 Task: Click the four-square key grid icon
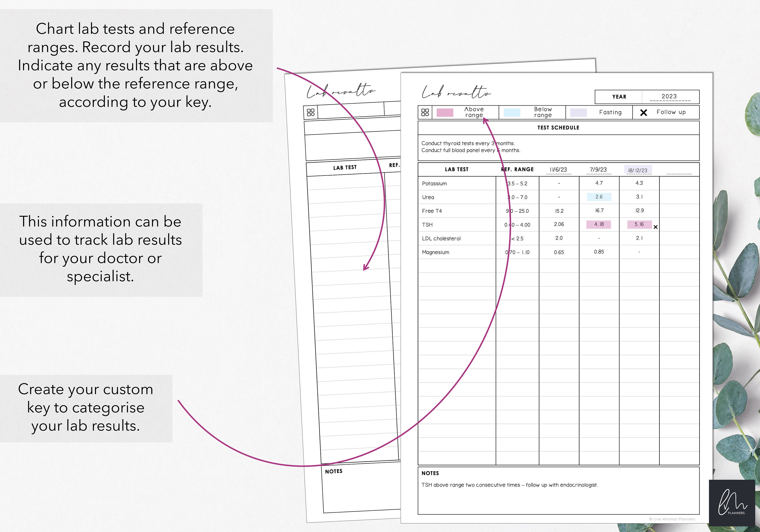425,112
